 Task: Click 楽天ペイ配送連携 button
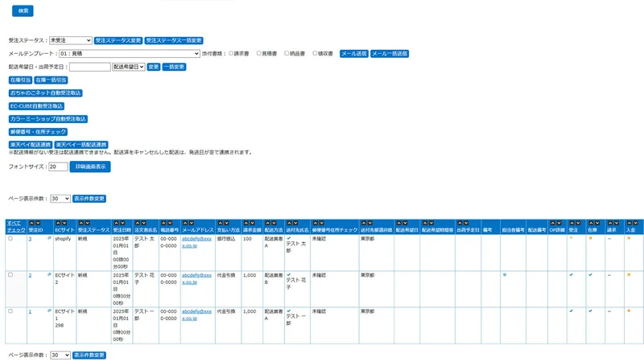tap(31, 145)
